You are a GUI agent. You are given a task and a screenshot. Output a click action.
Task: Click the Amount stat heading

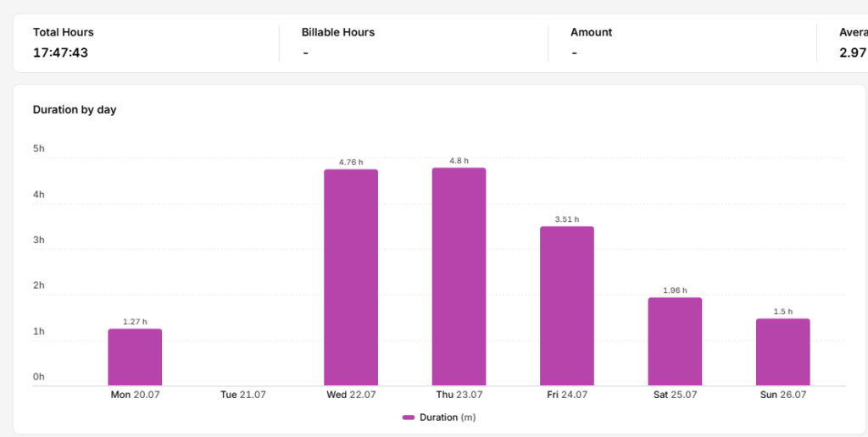[591, 32]
